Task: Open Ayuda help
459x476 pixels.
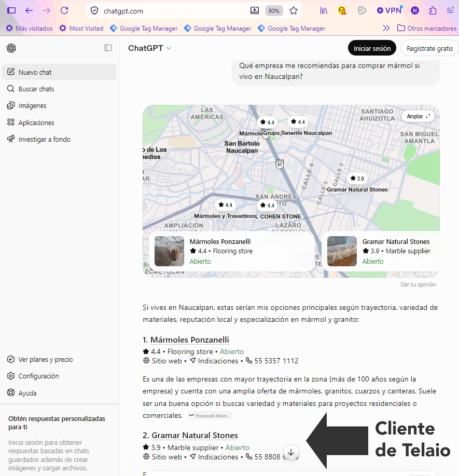Action: point(59,393)
